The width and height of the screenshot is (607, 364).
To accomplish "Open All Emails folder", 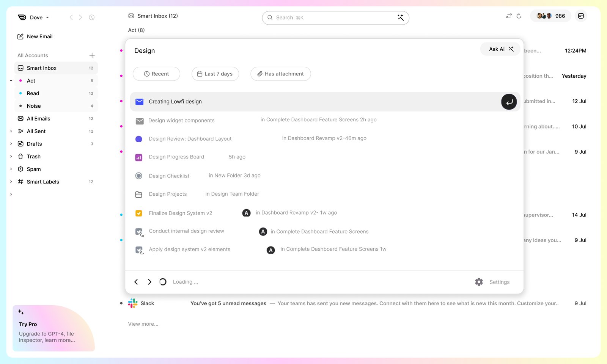I will tap(56, 119).
